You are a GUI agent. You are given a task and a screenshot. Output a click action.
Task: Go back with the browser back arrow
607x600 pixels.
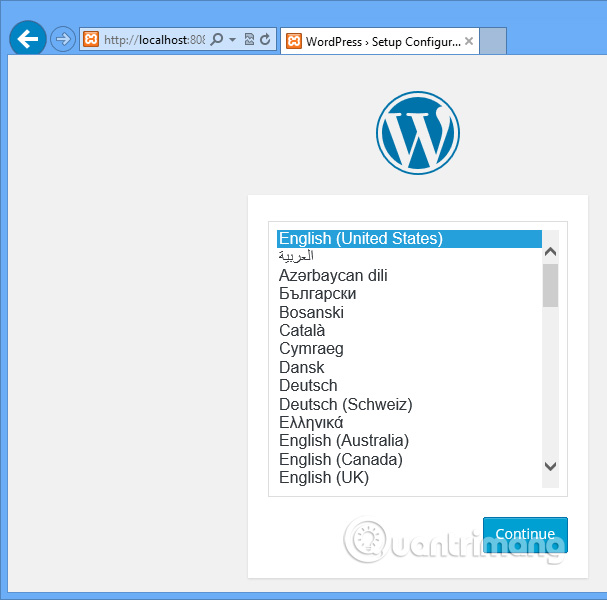pos(27,39)
